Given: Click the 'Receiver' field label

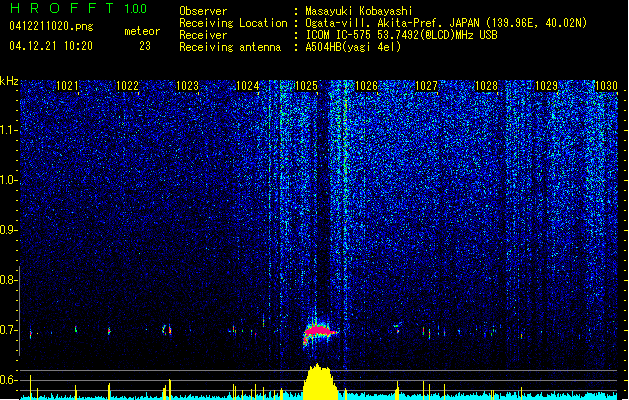Looking at the screenshot, I should pos(203,35).
